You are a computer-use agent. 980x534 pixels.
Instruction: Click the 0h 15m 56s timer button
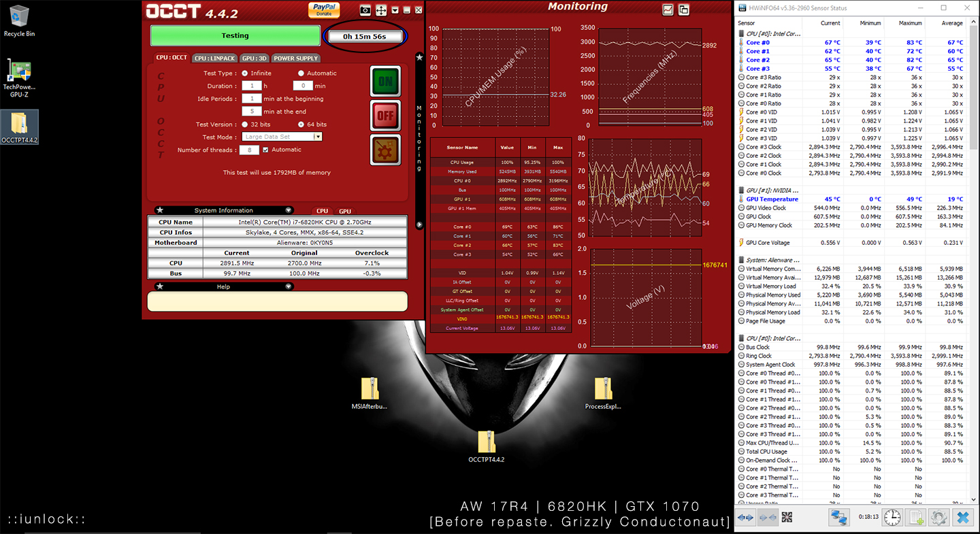[365, 37]
